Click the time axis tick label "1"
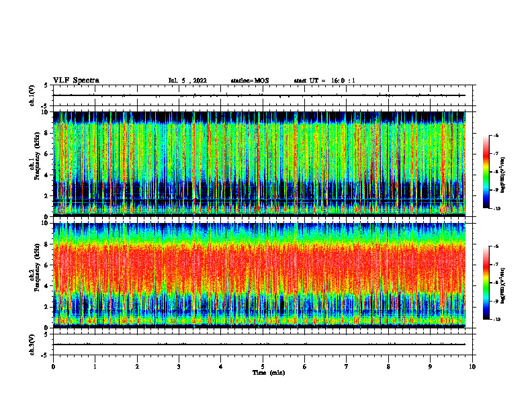This screenshot has width=532, height=411. click(x=95, y=367)
